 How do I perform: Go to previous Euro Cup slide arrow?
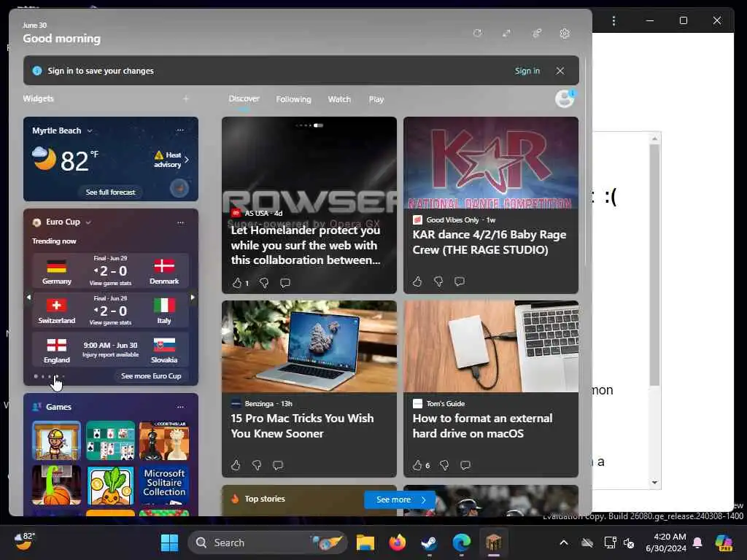28,297
